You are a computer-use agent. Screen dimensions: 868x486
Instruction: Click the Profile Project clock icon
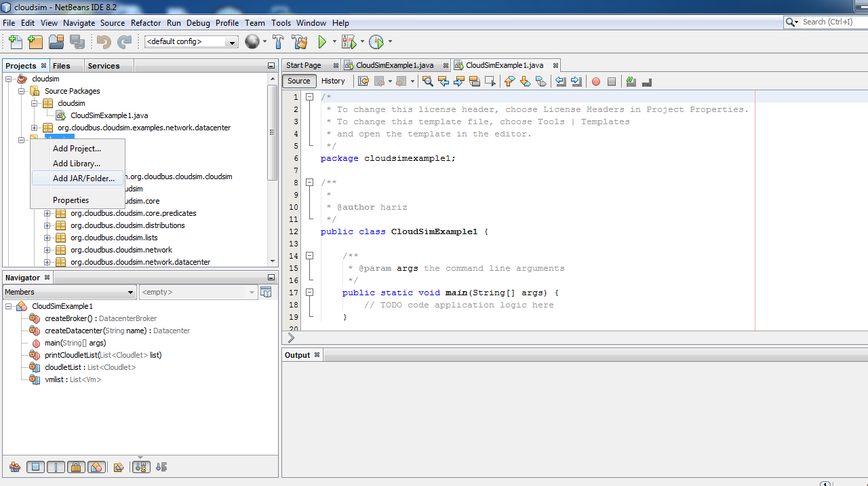click(x=376, y=42)
